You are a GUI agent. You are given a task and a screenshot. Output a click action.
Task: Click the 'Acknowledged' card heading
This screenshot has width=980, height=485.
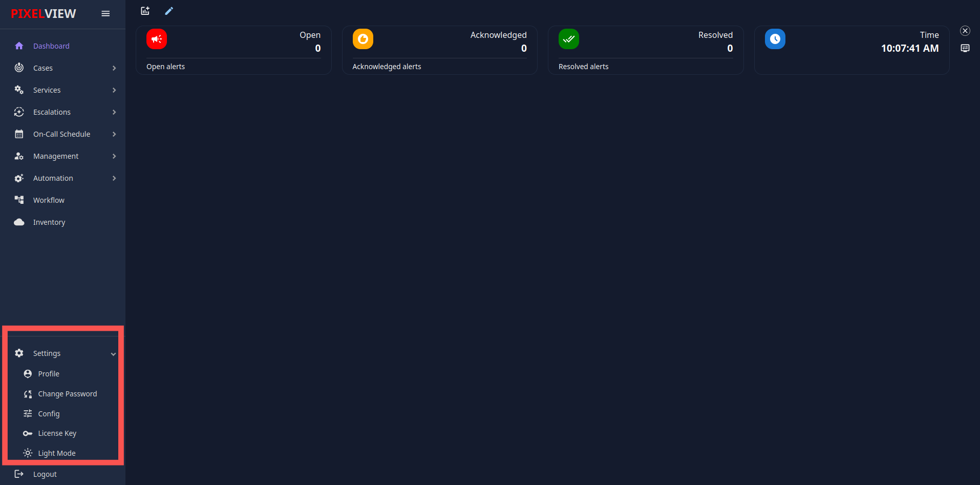(x=498, y=35)
